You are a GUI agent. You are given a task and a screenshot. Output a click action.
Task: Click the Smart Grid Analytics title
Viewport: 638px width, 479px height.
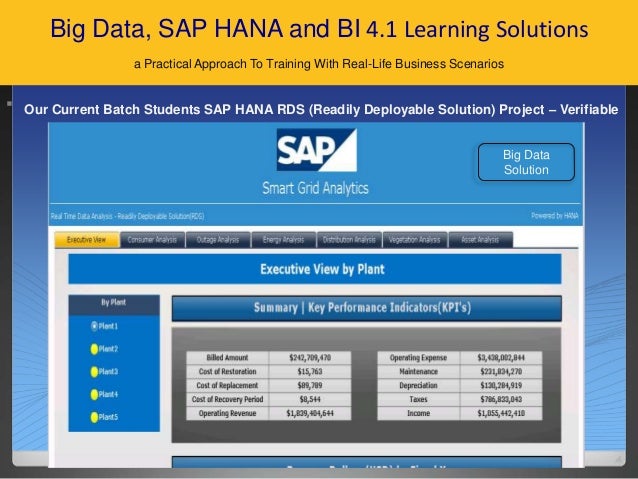[315, 188]
